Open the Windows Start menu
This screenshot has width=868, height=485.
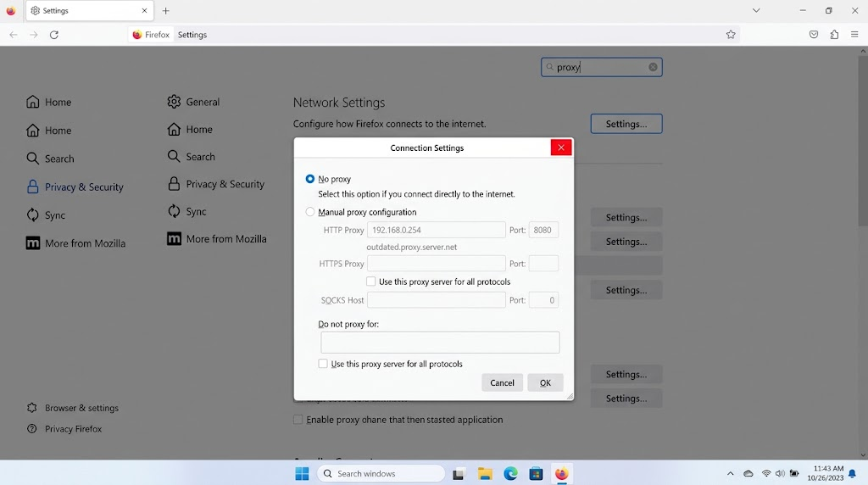tap(302, 473)
